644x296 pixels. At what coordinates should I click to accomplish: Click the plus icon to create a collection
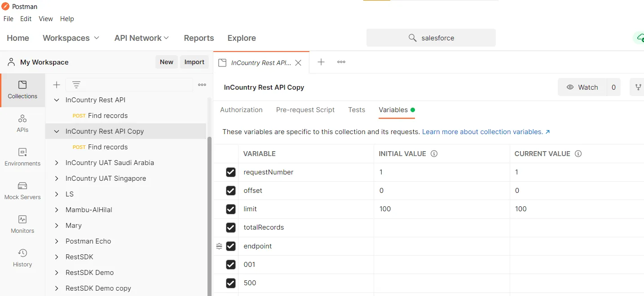[57, 85]
